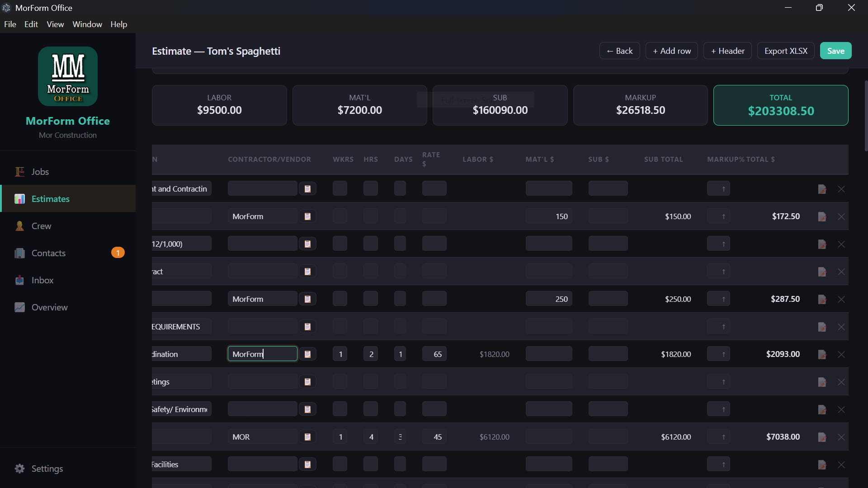
Task: Click the MOR vendor field
Action: [262, 437]
